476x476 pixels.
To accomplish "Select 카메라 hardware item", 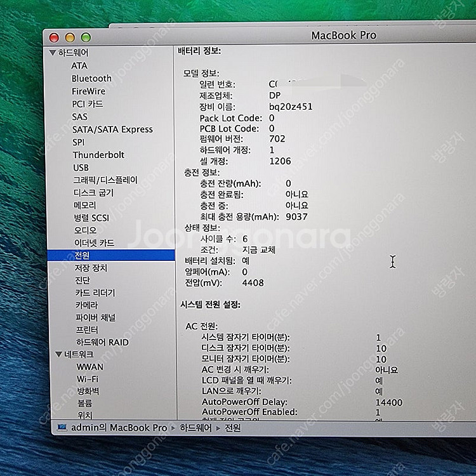I will (x=87, y=305).
